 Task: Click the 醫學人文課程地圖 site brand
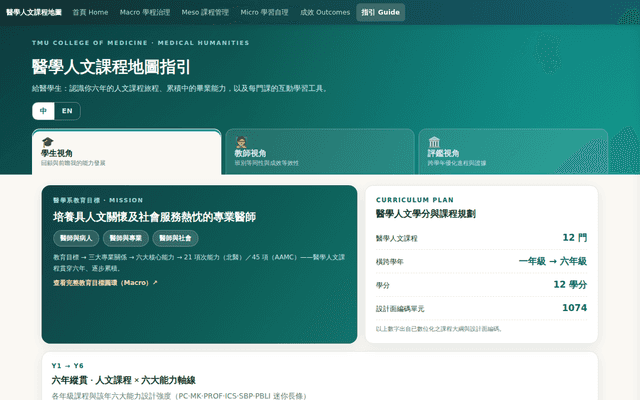tap(34, 12)
